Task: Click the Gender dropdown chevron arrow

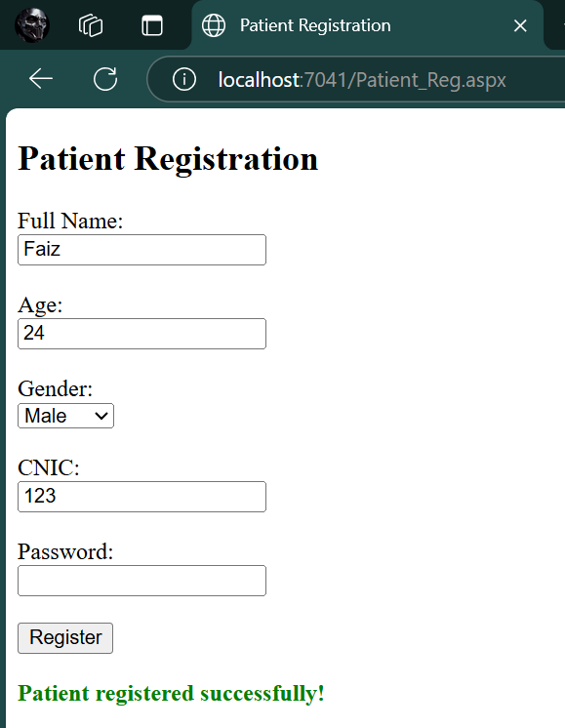Action: tap(101, 416)
